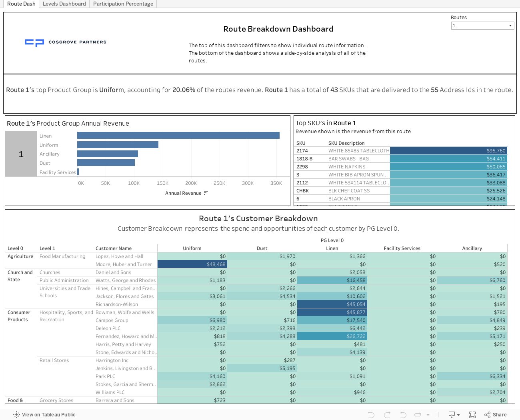Screen dimensions: 520x420
Task: Click the Revert icon in the footer toolbar
Action: pyautogui.click(x=403, y=415)
